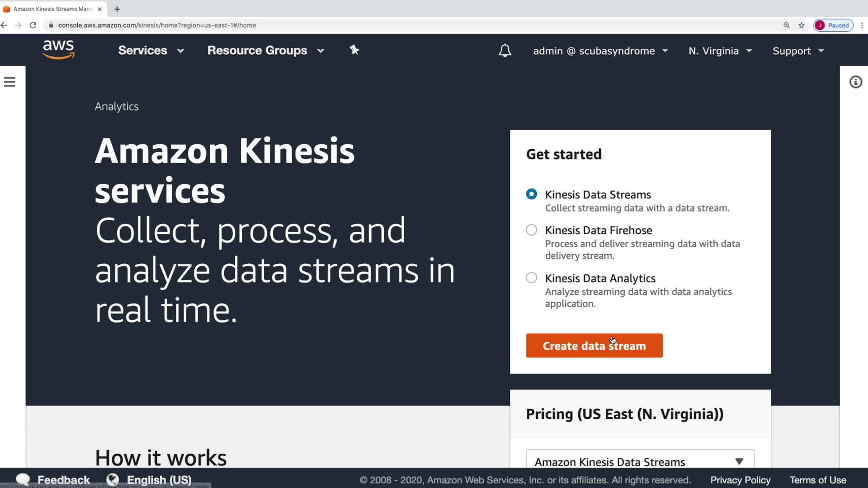The height and width of the screenshot is (488, 868).
Task: Click the Create data stream button
Action: click(594, 345)
